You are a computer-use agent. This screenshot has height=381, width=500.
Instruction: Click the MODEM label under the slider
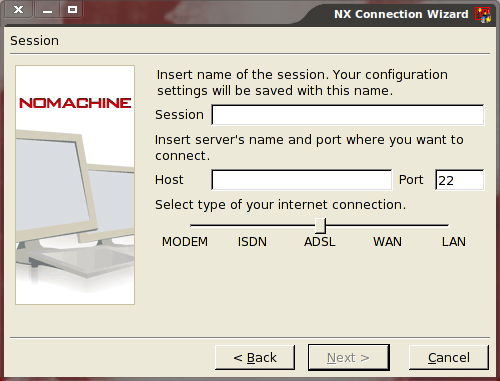[185, 242]
